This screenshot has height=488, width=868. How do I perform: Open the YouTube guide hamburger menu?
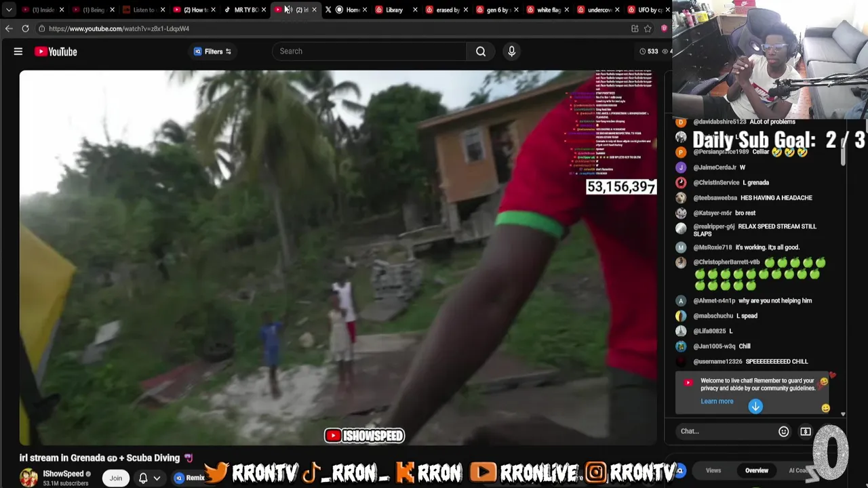18,52
